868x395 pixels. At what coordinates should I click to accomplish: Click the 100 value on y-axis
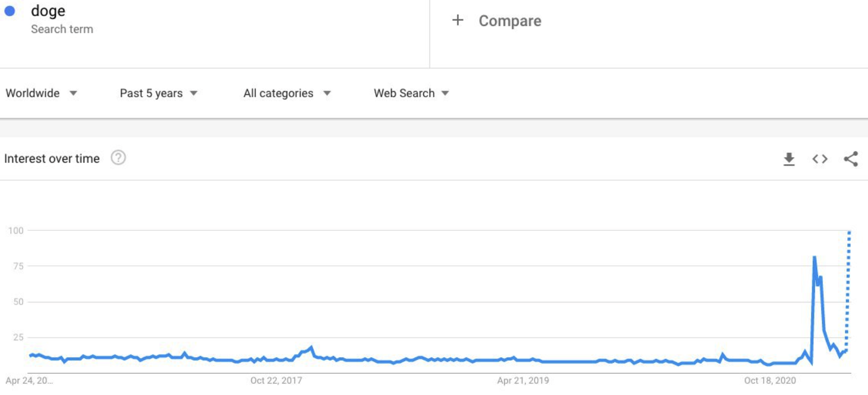pyautogui.click(x=16, y=230)
